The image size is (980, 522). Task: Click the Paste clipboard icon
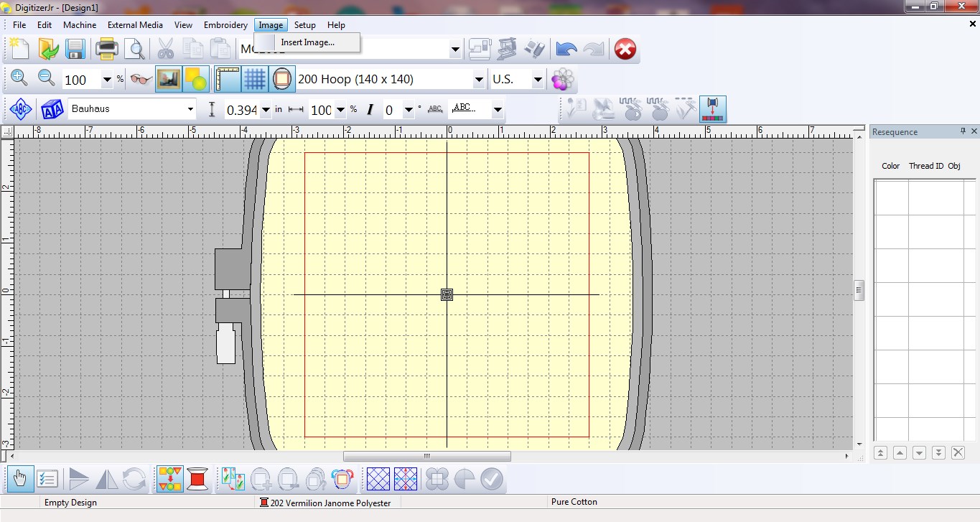coord(220,49)
